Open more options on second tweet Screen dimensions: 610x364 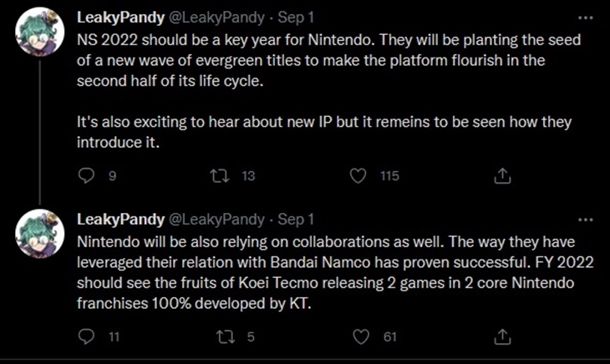pos(586,220)
